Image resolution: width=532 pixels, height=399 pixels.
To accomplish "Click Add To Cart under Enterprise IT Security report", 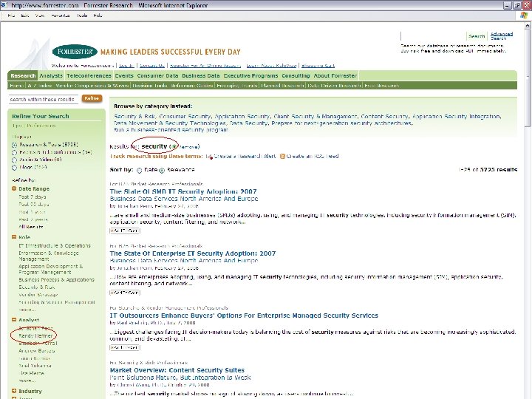I will [125, 293].
